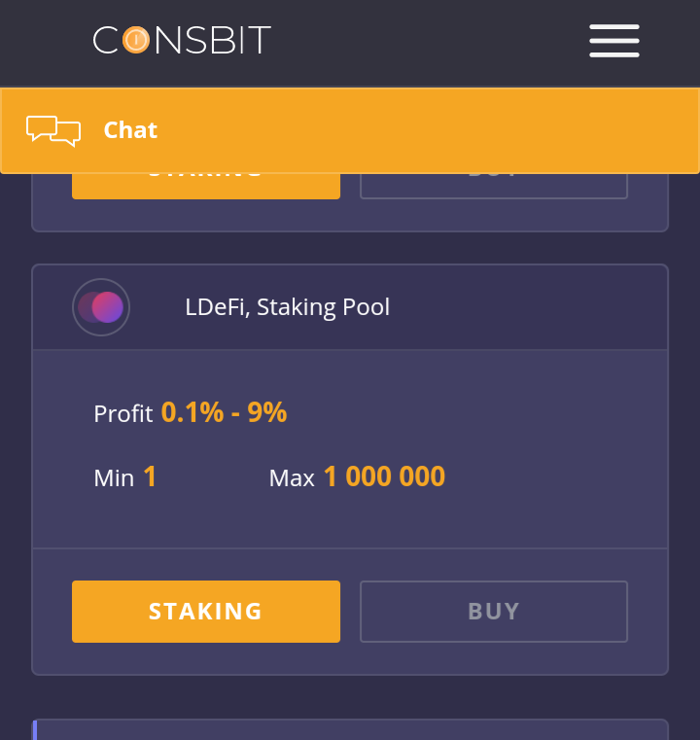Click the LDeFi token icon
The width and height of the screenshot is (700, 740).
(x=101, y=307)
